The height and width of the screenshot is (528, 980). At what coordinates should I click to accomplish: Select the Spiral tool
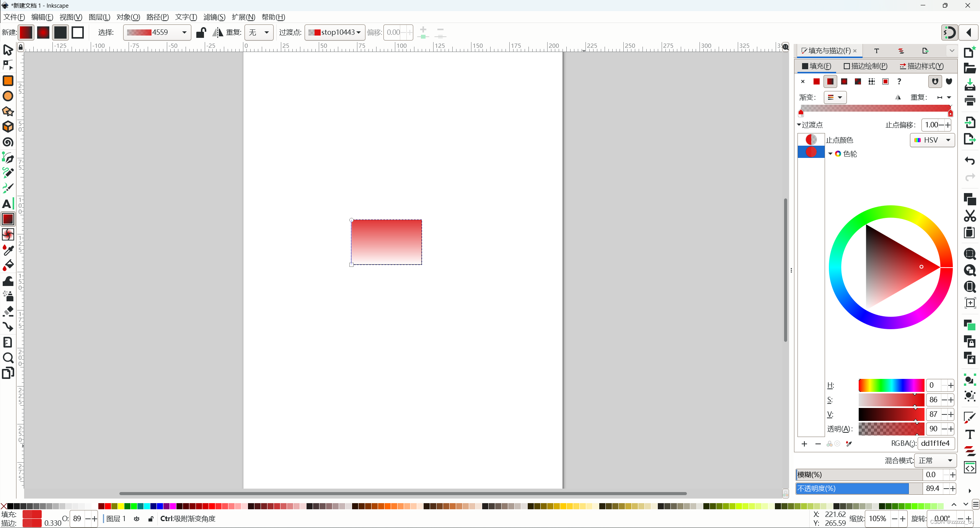coord(8,142)
